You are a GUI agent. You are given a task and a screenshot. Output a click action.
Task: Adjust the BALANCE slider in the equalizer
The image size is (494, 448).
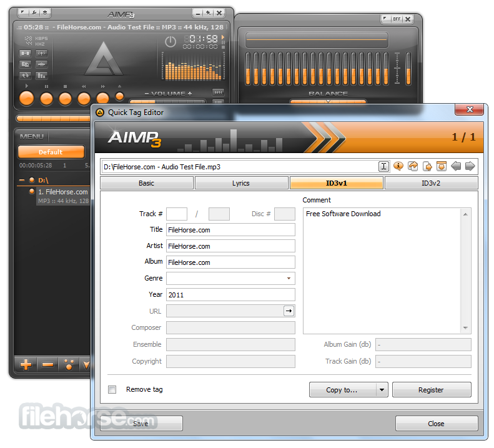pyautogui.click(x=328, y=101)
